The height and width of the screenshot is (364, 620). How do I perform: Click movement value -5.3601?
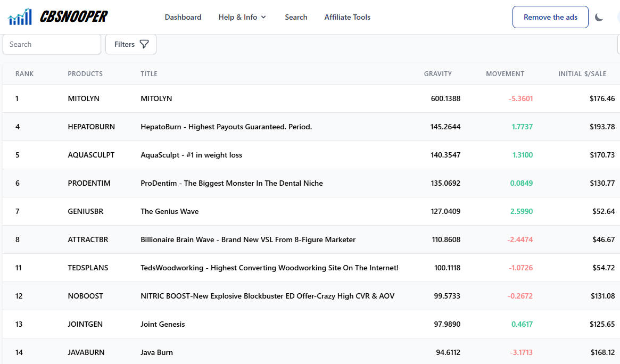coord(521,98)
